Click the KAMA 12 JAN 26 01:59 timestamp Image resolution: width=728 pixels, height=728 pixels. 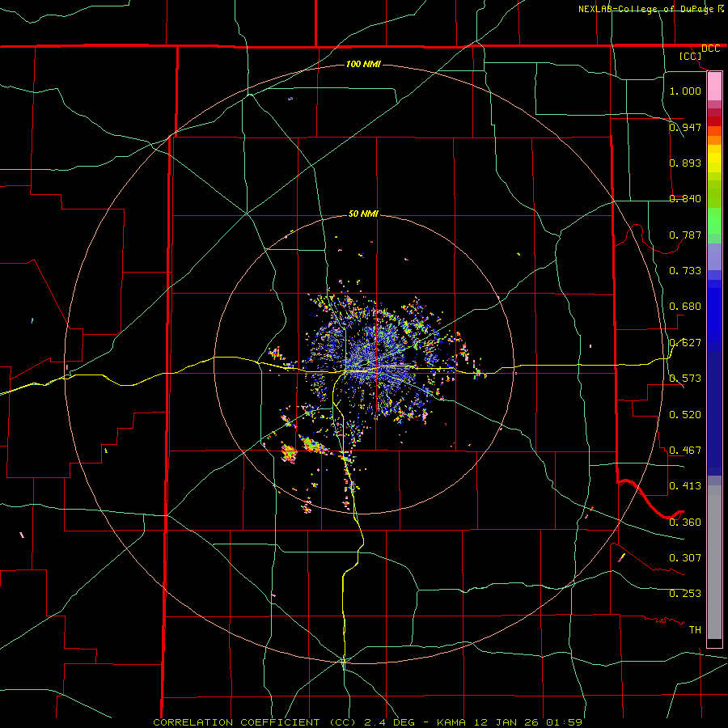click(510, 722)
